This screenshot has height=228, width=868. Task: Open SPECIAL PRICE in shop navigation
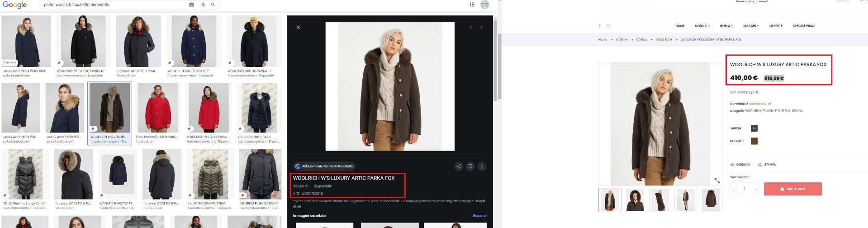[x=804, y=26]
